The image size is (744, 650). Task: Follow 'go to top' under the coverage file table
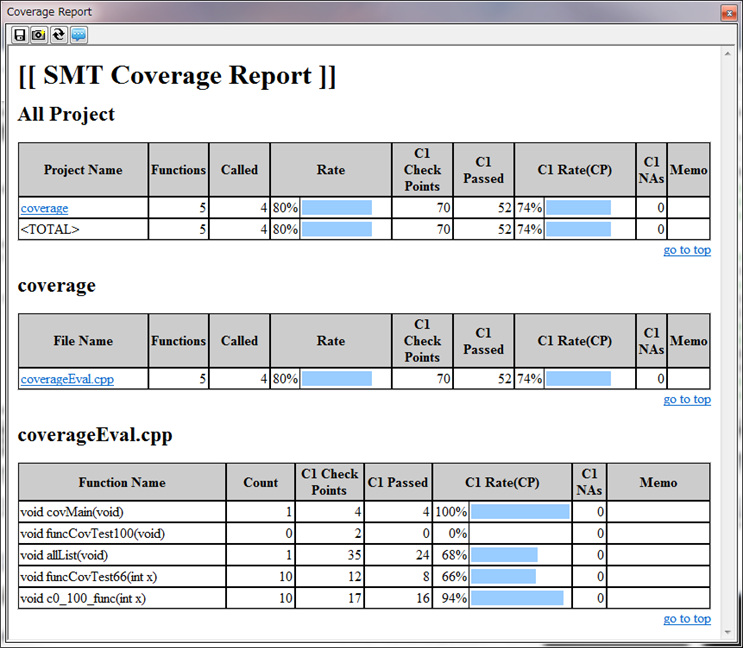tap(687, 399)
